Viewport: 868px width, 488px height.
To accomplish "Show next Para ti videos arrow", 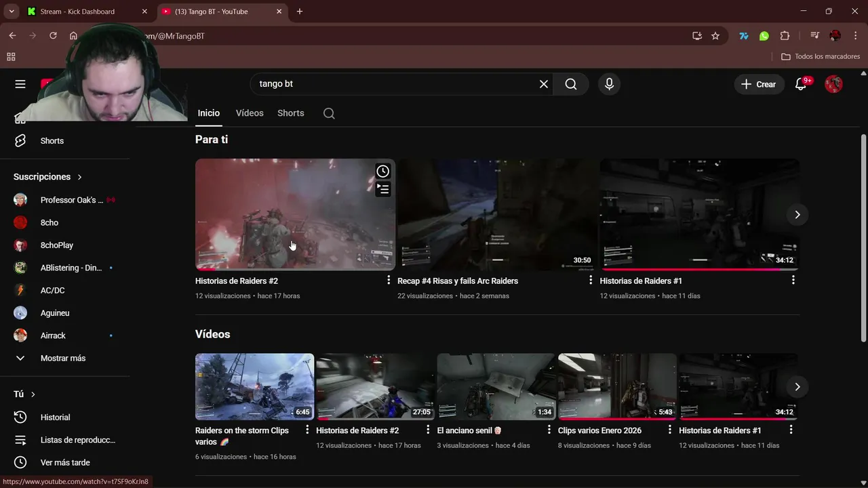I will 797,215.
